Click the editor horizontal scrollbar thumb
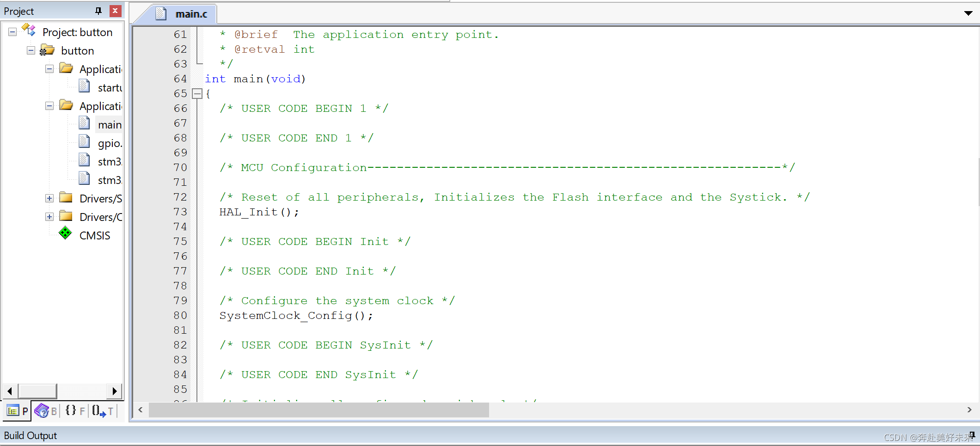 click(x=318, y=410)
